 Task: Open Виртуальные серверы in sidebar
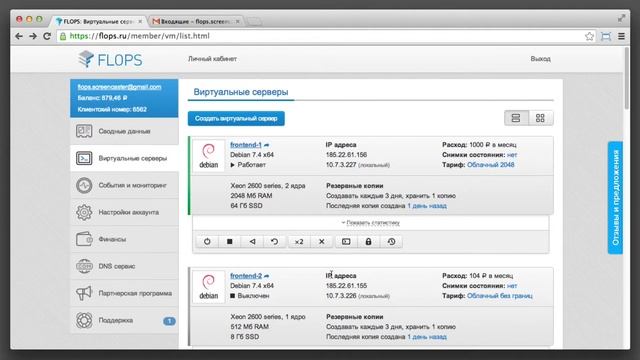click(x=124, y=158)
